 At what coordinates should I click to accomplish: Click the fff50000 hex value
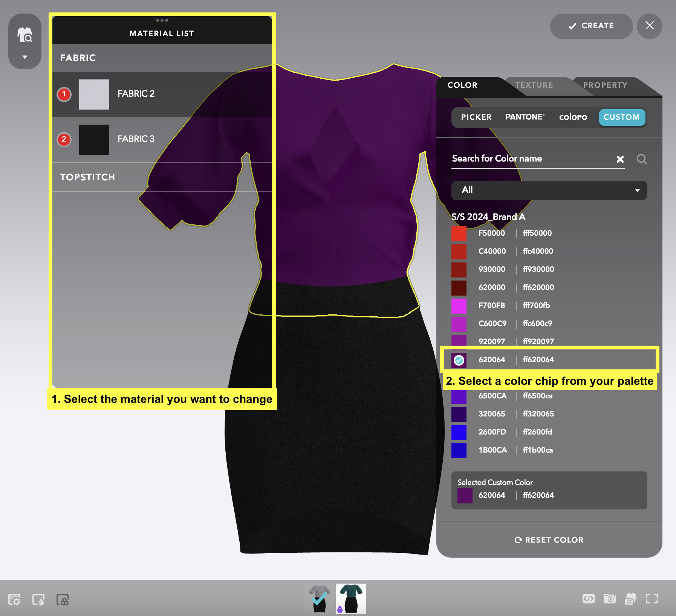(x=537, y=233)
